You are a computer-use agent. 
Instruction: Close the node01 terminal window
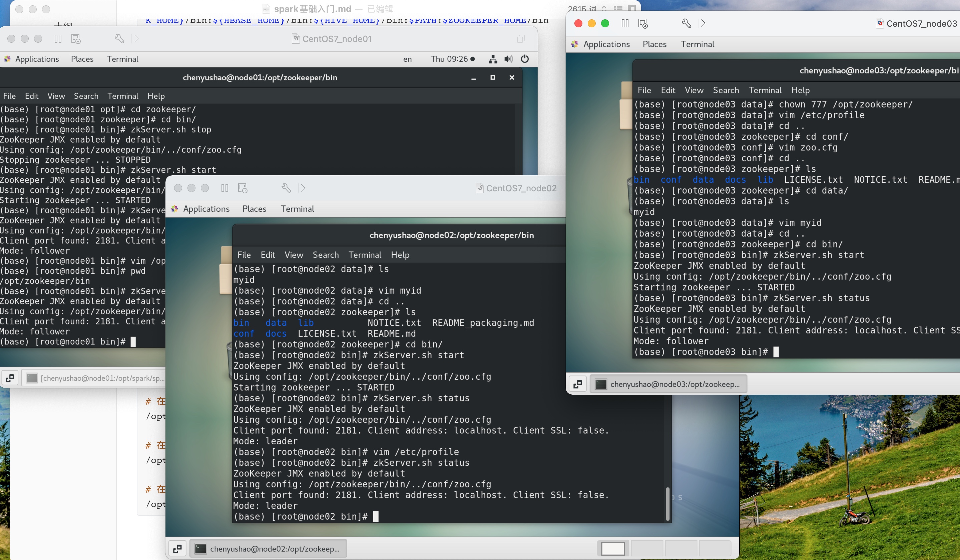click(512, 78)
